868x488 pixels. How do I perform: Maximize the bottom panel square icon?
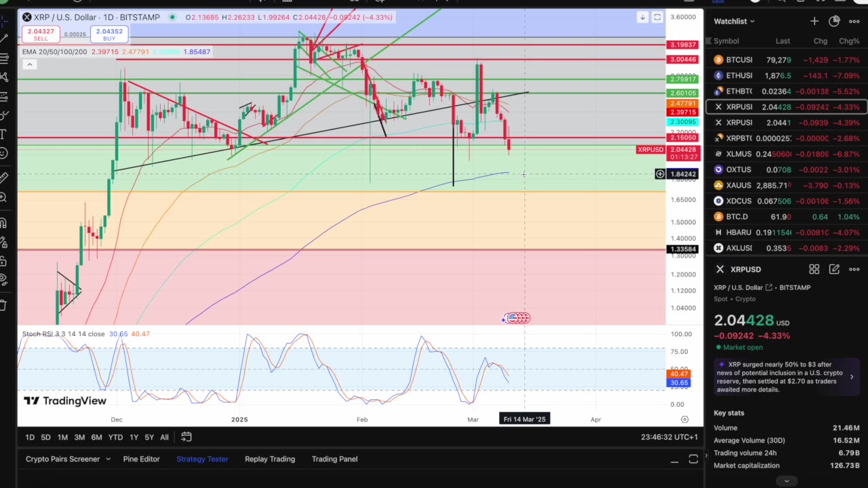coord(693,460)
